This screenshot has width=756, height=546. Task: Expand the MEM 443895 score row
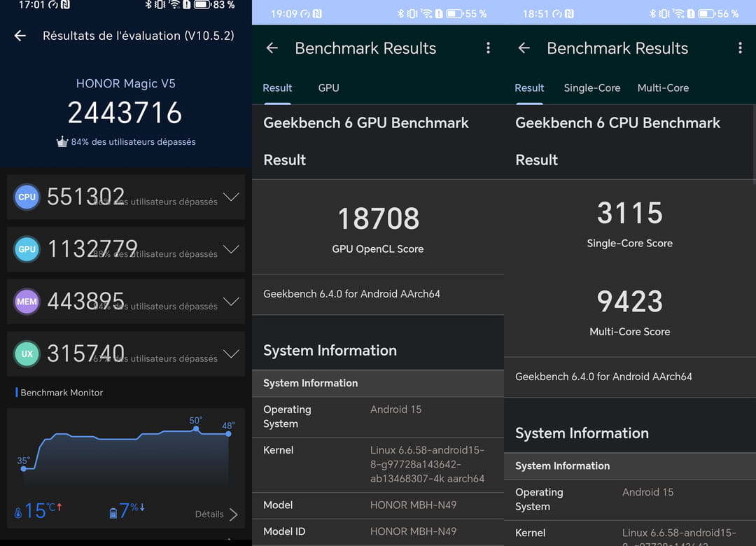230,302
